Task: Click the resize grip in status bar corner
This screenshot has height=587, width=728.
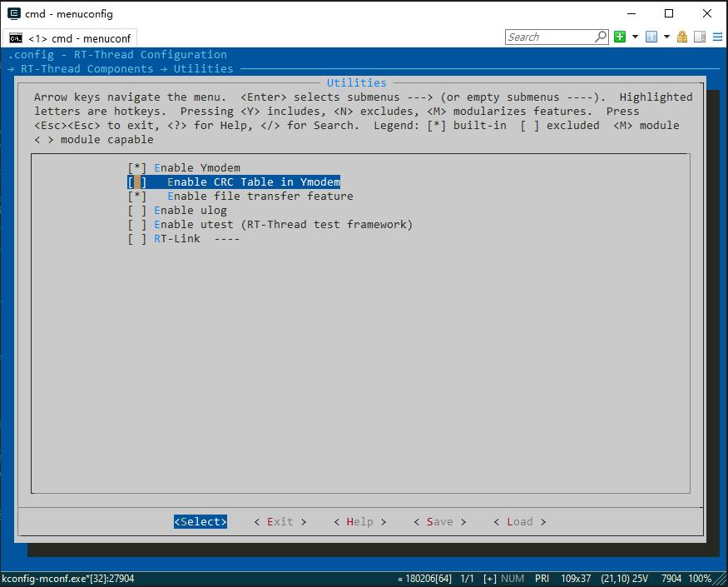Action: (x=721, y=580)
